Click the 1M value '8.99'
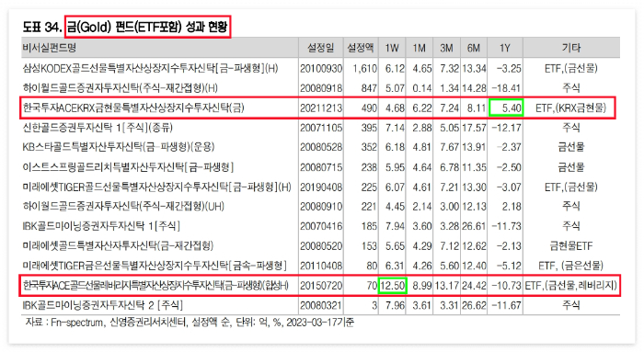 point(422,286)
